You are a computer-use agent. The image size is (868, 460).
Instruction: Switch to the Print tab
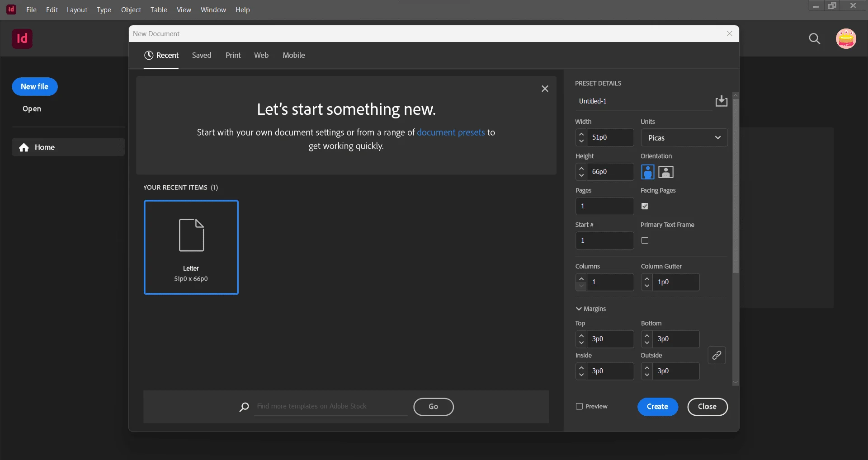pos(233,55)
